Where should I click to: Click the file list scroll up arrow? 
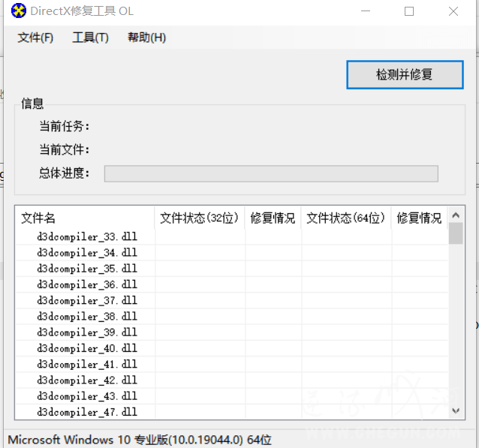pyautogui.click(x=456, y=215)
